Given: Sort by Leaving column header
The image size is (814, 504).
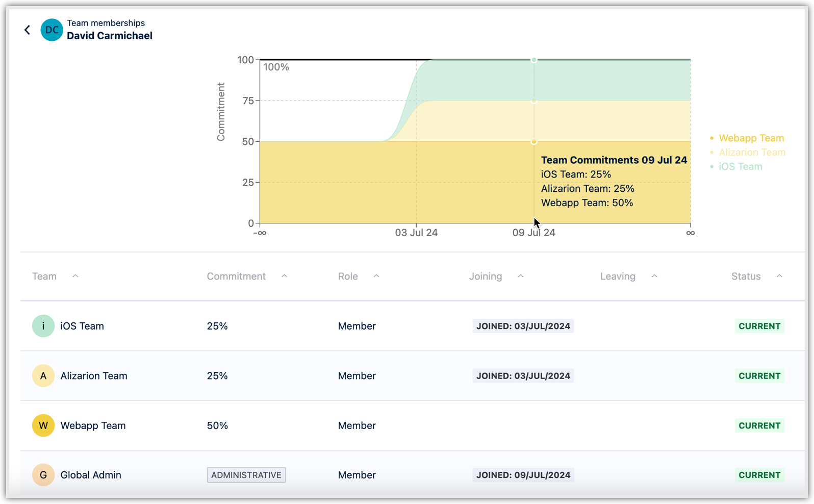Looking at the screenshot, I should point(618,276).
